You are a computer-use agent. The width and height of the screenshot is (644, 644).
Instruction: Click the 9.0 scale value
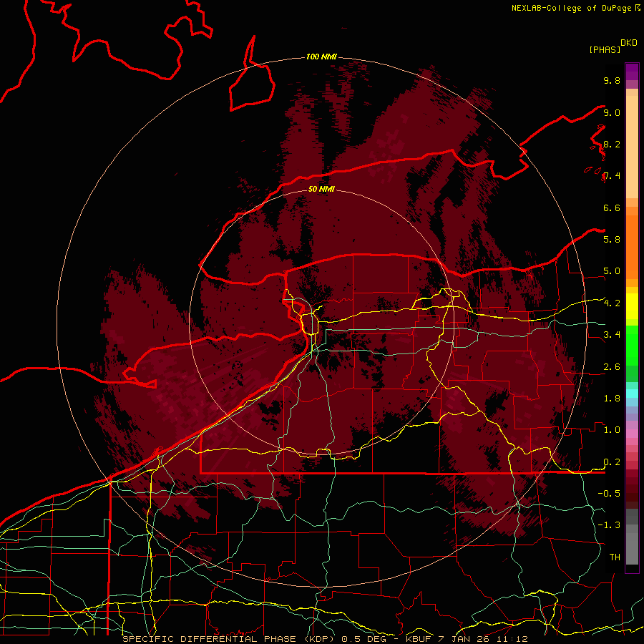pos(612,113)
